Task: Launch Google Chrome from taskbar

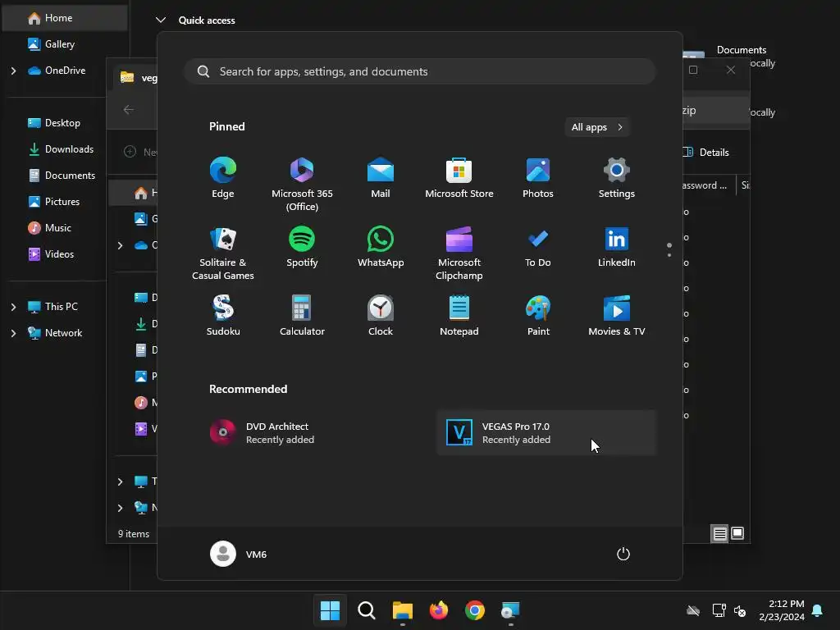Action: click(x=475, y=610)
